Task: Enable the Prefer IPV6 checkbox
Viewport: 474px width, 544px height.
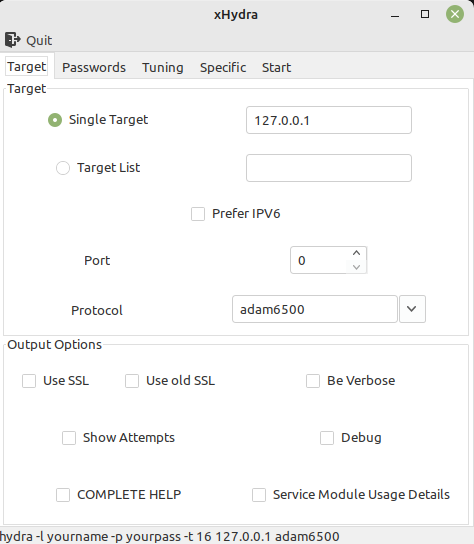Action: (198, 214)
